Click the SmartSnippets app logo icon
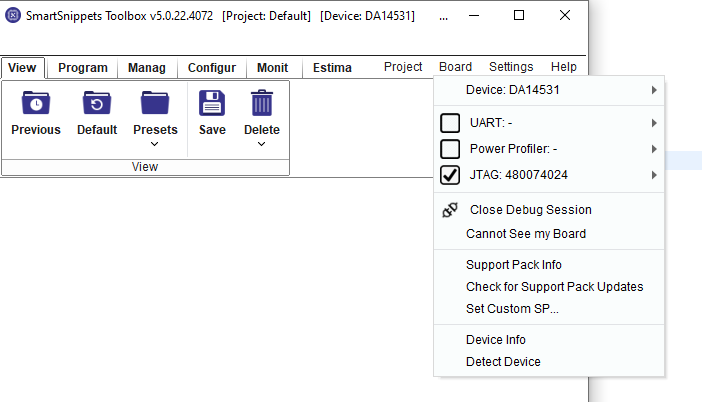The width and height of the screenshot is (702, 402). point(14,16)
